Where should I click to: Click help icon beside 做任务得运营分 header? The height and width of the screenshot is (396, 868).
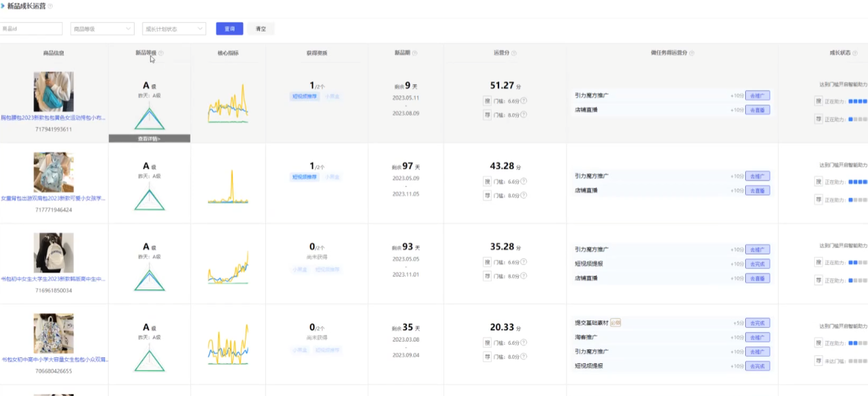(x=692, y=53)
